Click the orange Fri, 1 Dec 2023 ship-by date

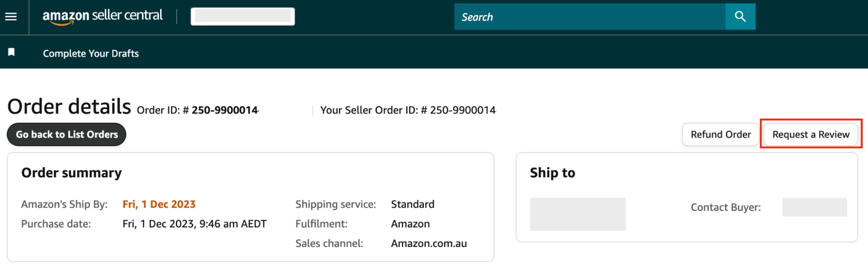[159, 204]
